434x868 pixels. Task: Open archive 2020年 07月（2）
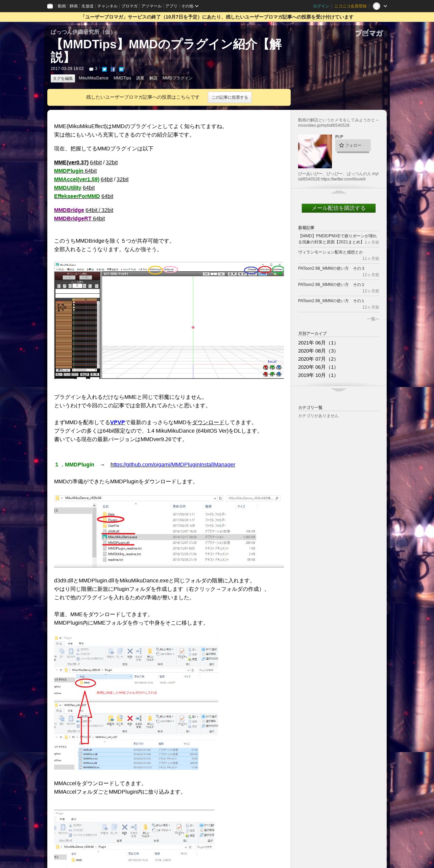(x=318, y=359)
